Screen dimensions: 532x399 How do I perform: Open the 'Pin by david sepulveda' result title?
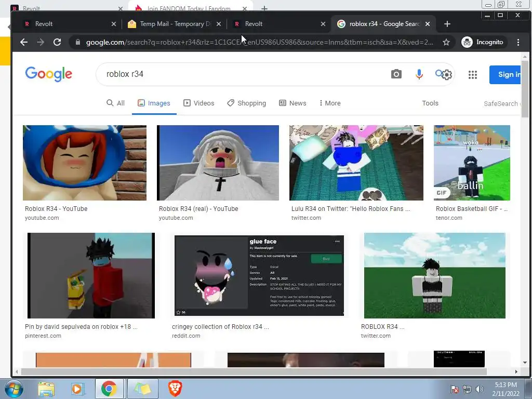click(x=81, y=327)
